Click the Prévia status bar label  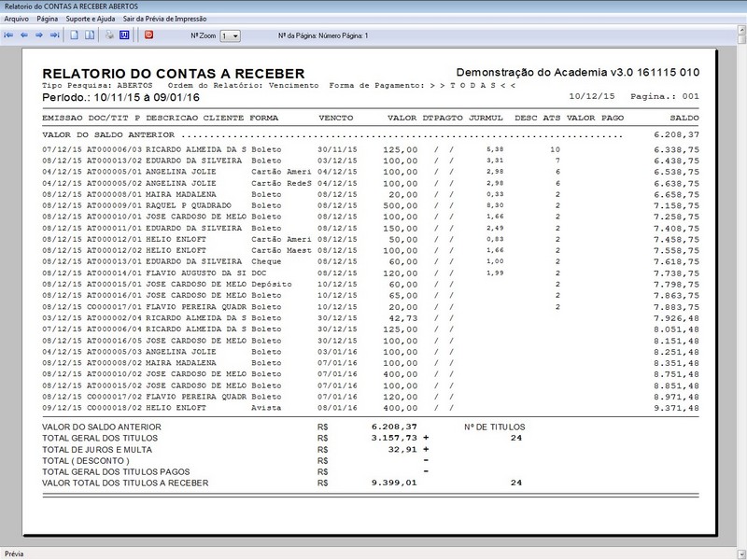tap(14, 553)
